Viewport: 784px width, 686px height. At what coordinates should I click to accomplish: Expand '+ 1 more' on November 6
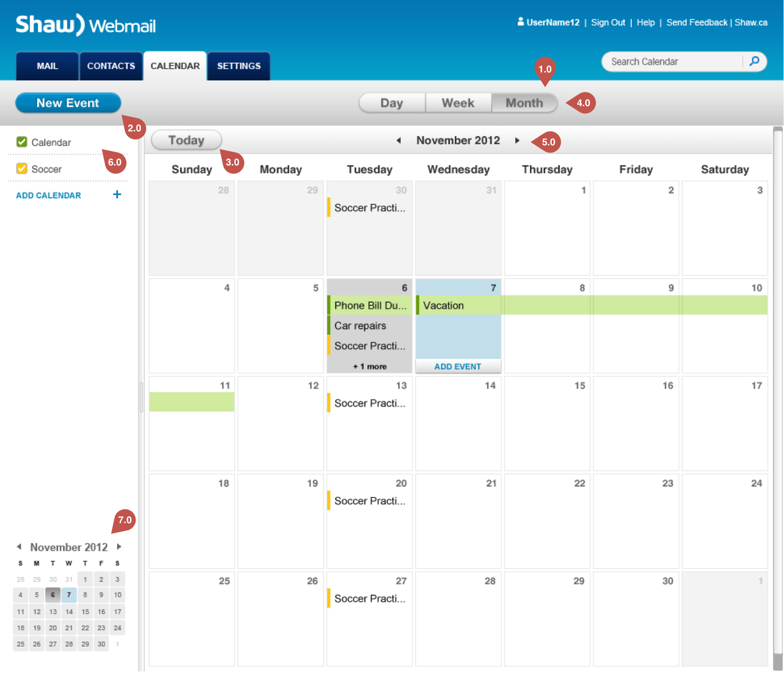coord(370,366)
